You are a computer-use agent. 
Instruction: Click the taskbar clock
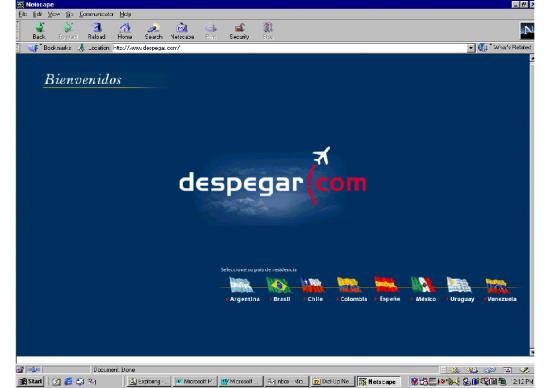coord(523,381)
